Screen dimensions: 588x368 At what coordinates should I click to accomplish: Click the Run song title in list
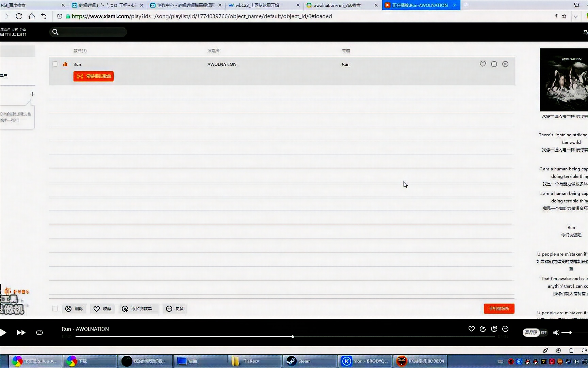tap(77, 64)
